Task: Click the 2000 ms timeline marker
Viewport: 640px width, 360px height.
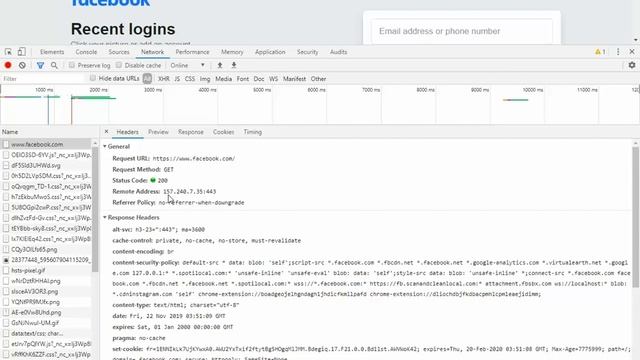Action: 98,90
